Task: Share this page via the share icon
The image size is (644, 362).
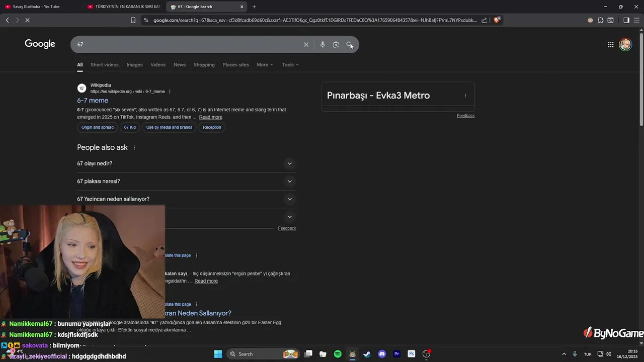Action: [484, 20]
